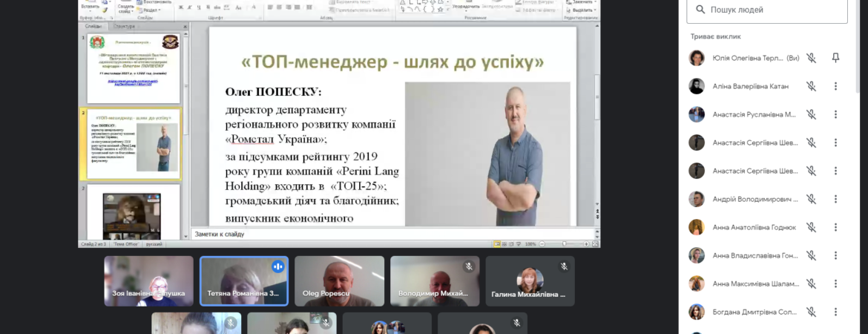Click the Format Painter brush icon
This screenshot has height=334, width=868.
pyautogui.click(x=105, y=10)
